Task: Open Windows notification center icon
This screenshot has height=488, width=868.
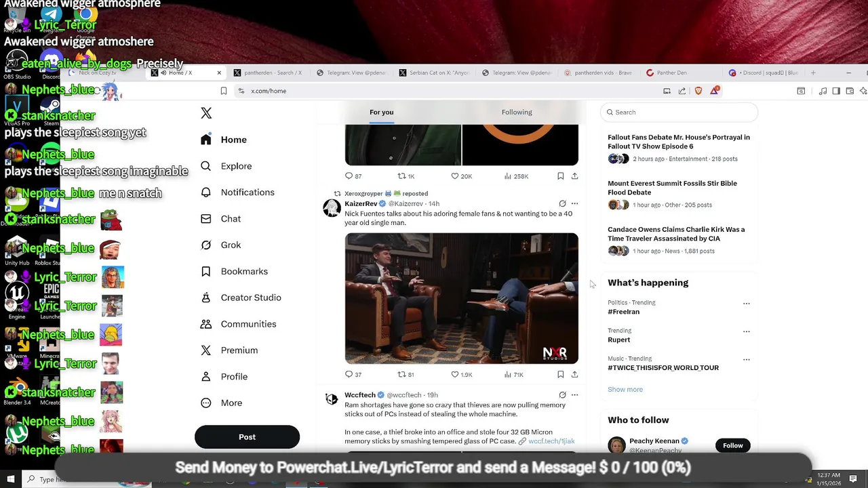Action: point(853,479)
